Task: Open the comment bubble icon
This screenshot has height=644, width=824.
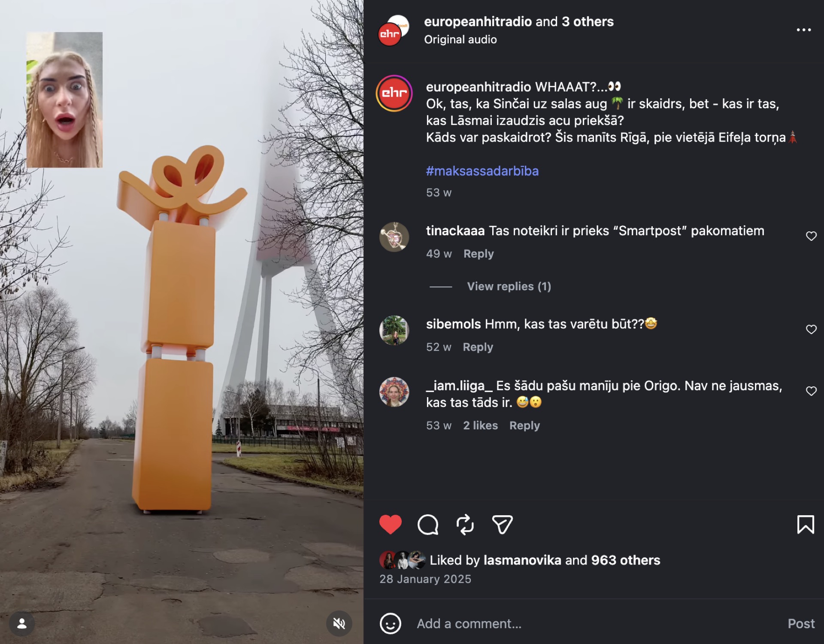Action: 428,524
